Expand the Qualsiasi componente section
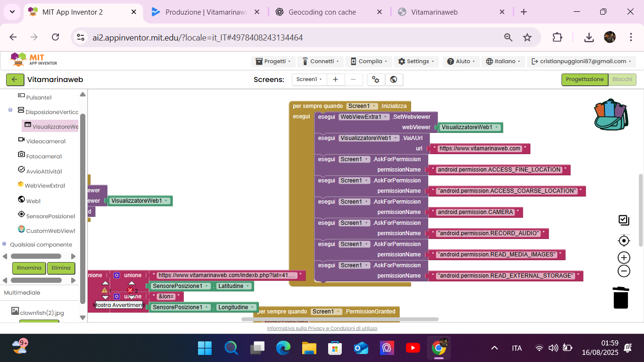Screen dimensions: 644x362 pyautogui.click(x=5, y=244)
